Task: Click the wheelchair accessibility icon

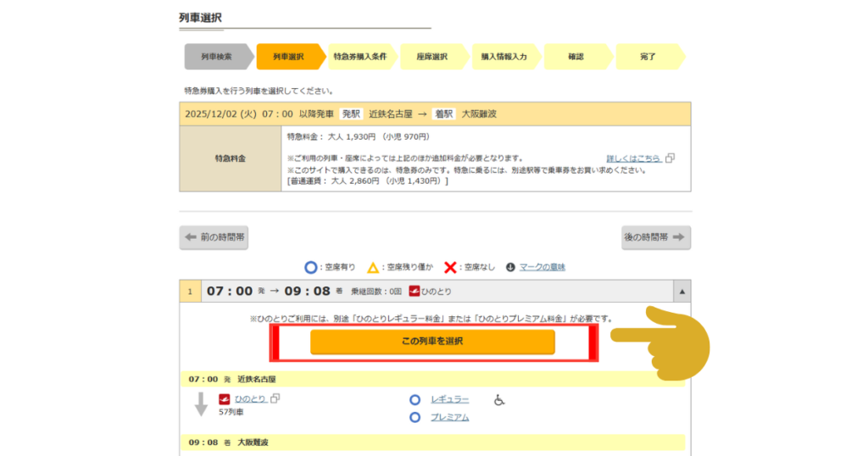Action: pyautogui.click(x=499, y=399)
